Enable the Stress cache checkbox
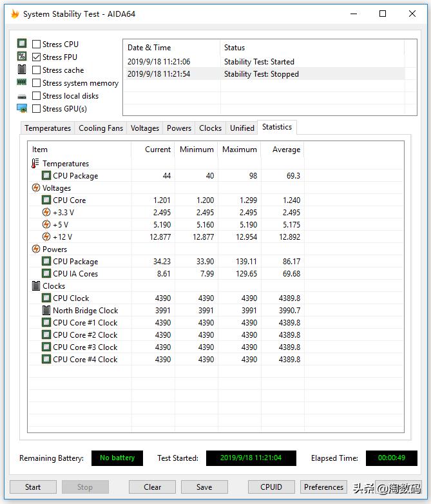The width and height of the screenshot is (431, 504). (37, 70)
